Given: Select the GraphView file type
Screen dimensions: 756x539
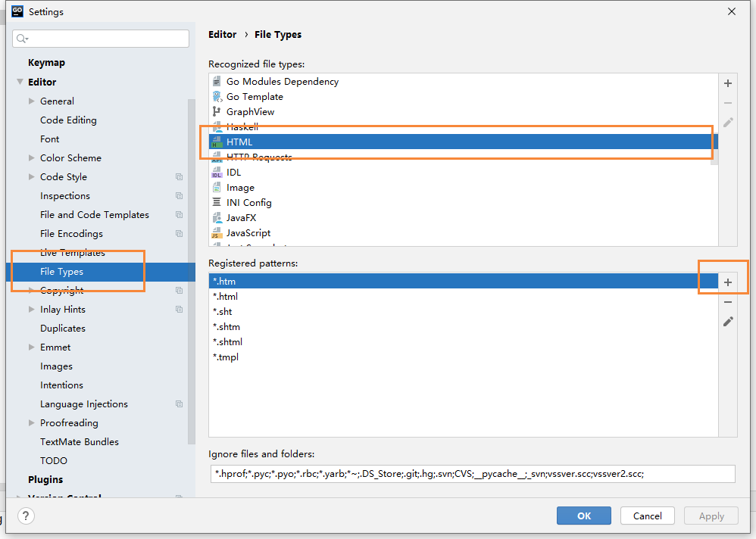Looking at the screenshot, I should coord(250,112).
